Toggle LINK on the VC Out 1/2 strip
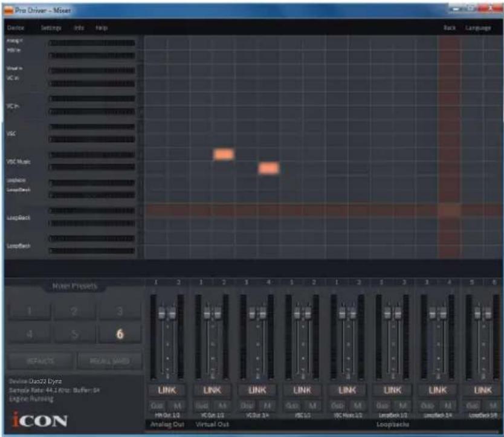Viewport: 504px width, 437px height. click(x=212, y=390)
